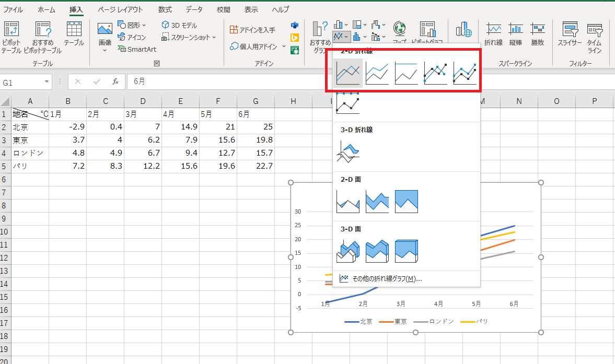This screenshot has width=615, height=364.
Task: Choose the stacked line chart type
Action: [377, 73]
